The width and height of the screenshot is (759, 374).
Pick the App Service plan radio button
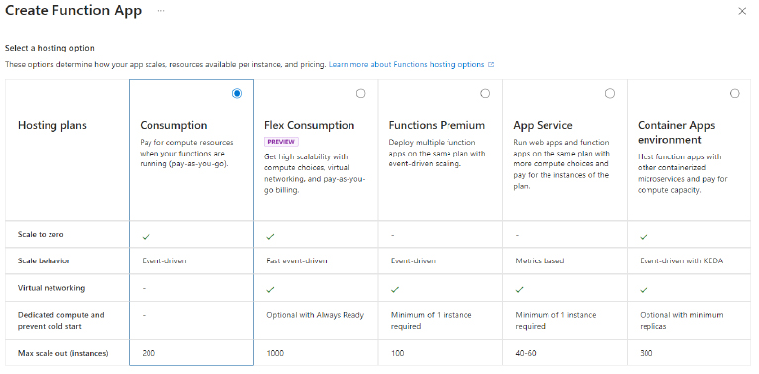610,93
